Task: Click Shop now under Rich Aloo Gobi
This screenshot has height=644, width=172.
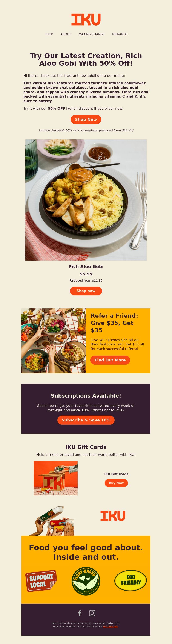Action: pos(86,291)
